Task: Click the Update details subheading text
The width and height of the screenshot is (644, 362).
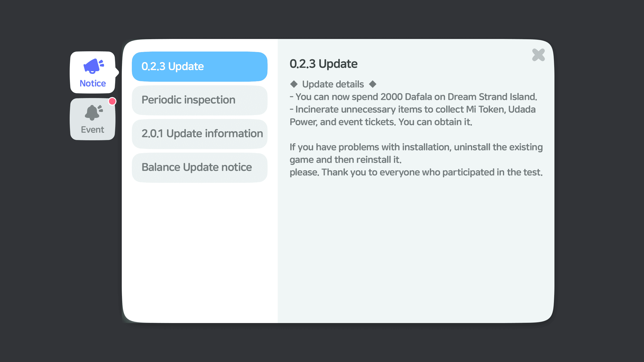Action: point(333,84)
